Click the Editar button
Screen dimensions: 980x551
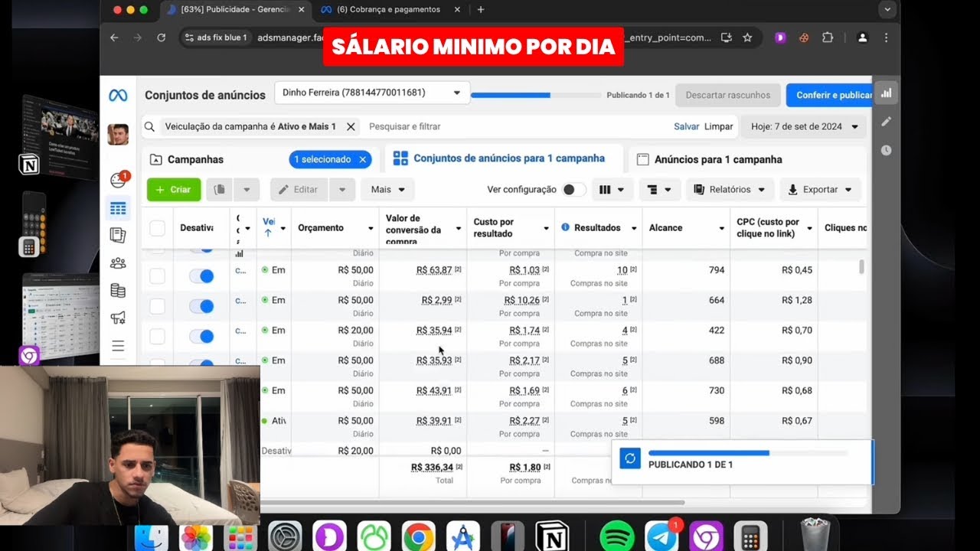coord(299,190)
